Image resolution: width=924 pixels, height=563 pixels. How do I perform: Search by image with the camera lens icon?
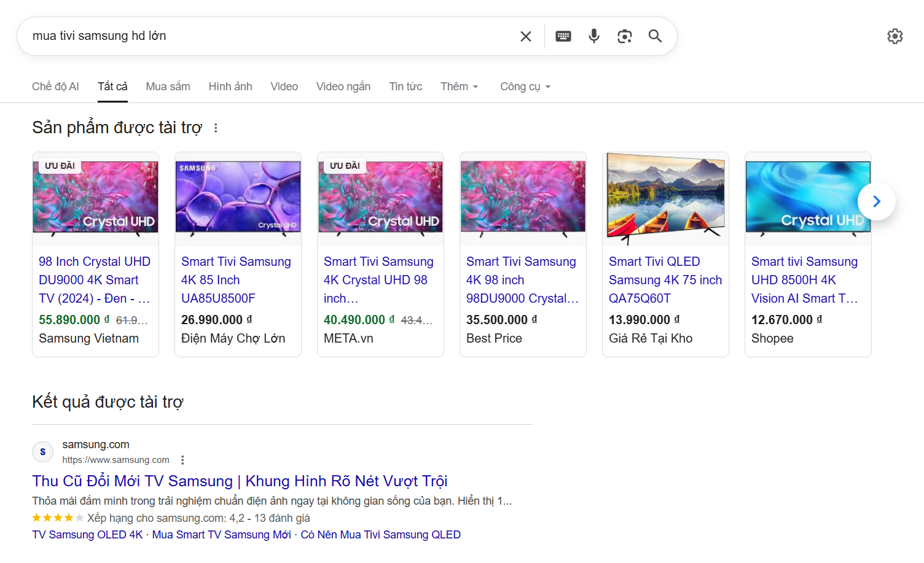click(x=625, y=36)
